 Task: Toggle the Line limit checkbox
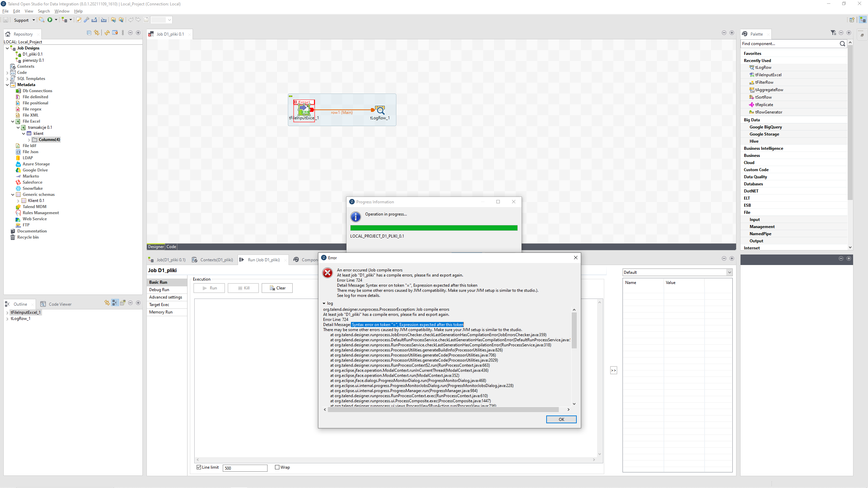199,467
